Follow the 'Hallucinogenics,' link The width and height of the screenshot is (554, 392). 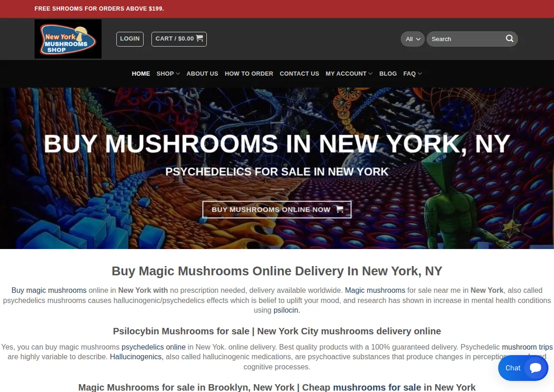coord(137,356)
